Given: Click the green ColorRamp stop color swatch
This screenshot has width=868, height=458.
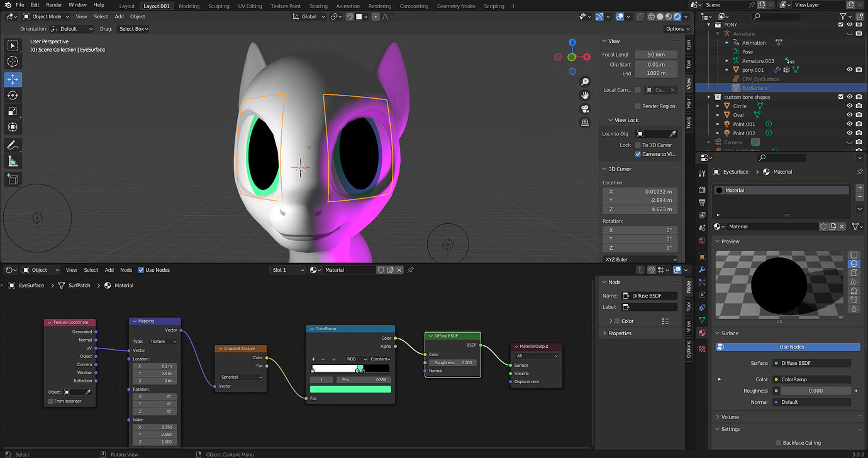Looking at the screenshot, I should pos(350,389).
